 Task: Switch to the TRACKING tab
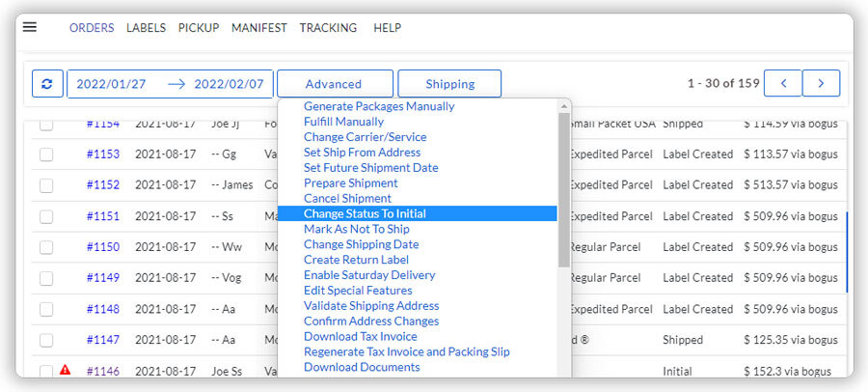pyautogui.click(x=328, y=28)
